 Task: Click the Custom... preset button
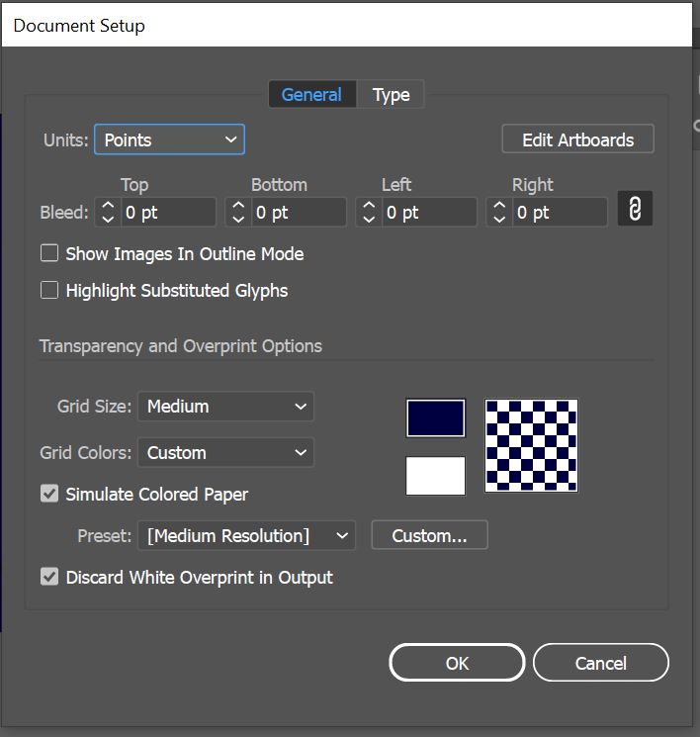[429, 535]
